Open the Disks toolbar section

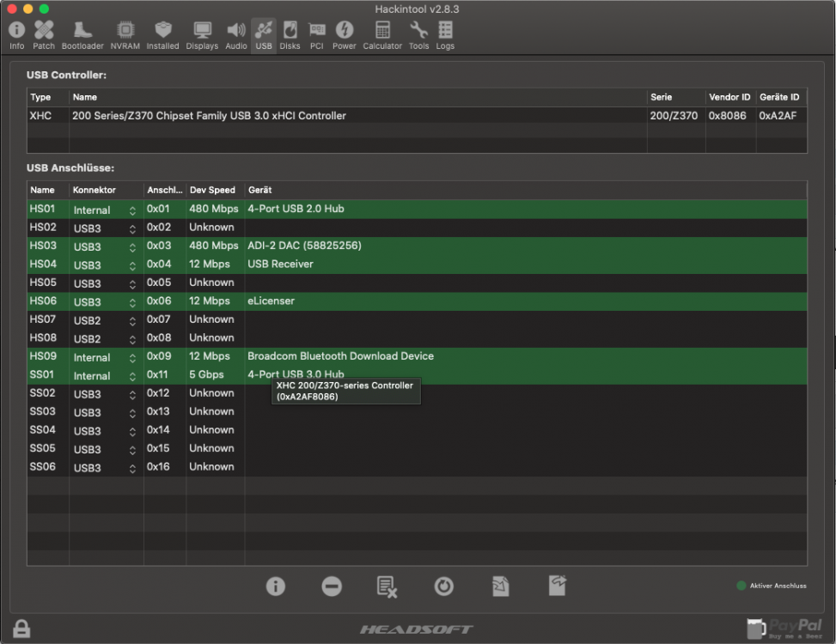290,35
